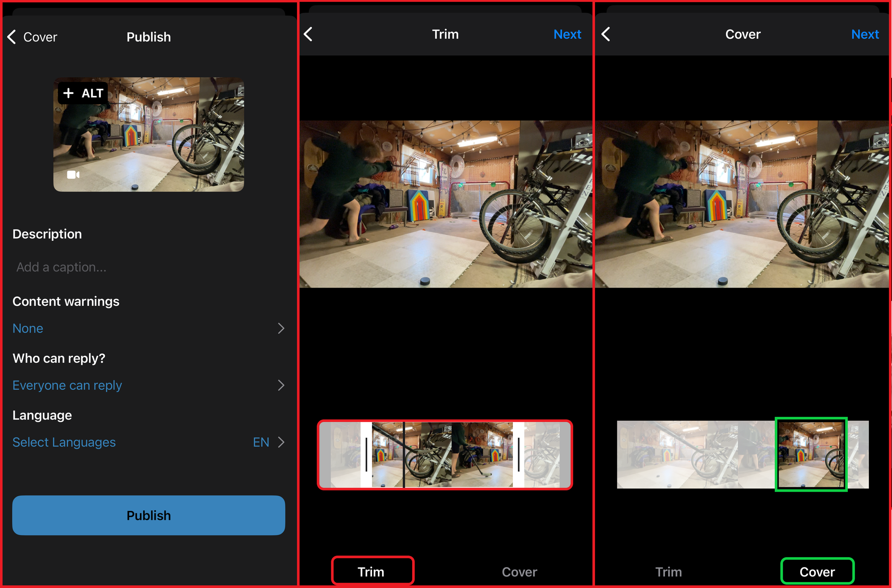Image resolution: width=892 pixels, height=588 pixels.
Task: Open the Who can reply disclosure arrow
Action: pos(281,385)
